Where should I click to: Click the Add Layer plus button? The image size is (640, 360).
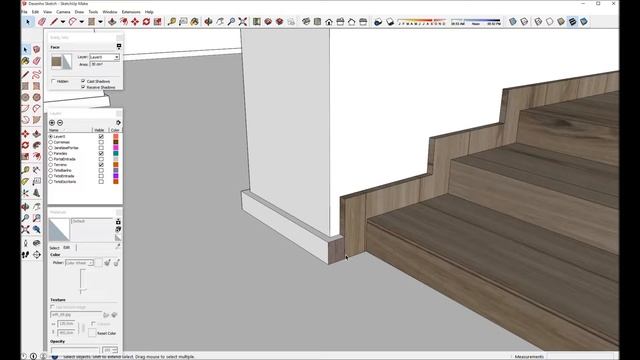(x=52, y=122)
